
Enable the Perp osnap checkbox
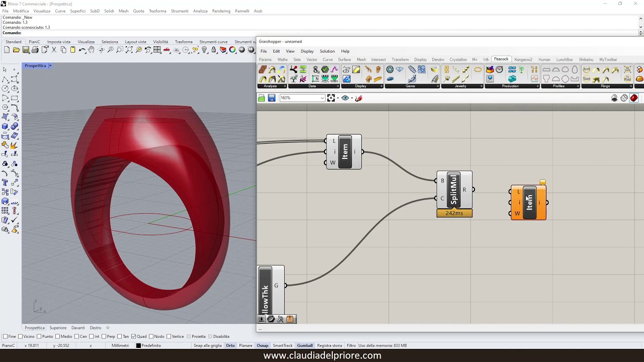(x=104, y=336)
